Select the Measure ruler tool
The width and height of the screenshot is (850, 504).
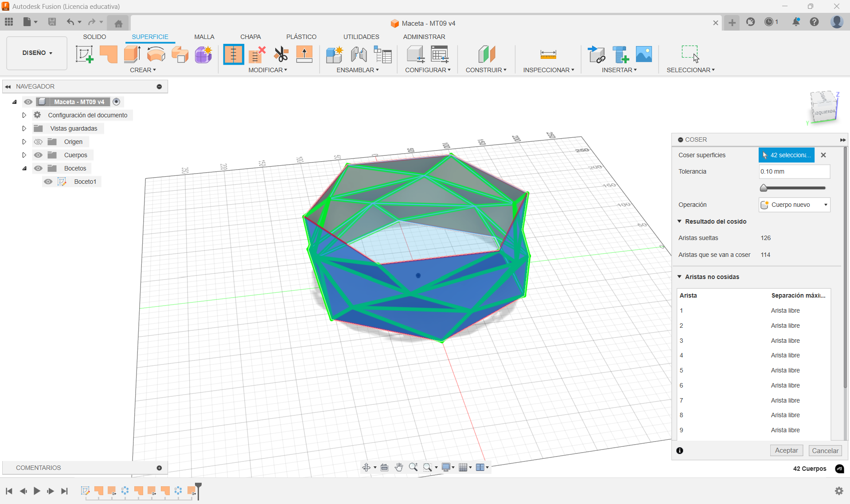pyautogui.click(x=548, y=54)
